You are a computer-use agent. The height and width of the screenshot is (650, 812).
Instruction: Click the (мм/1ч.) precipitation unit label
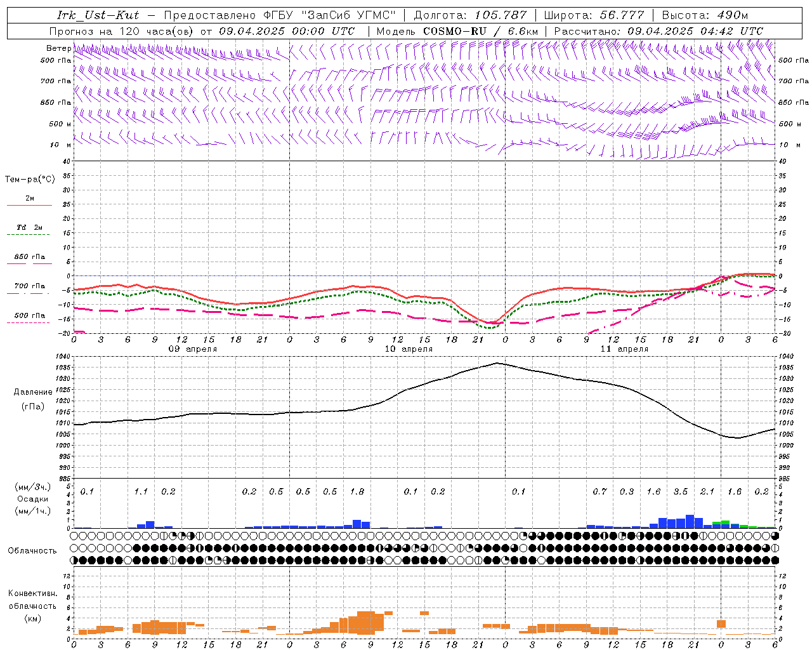33,511
